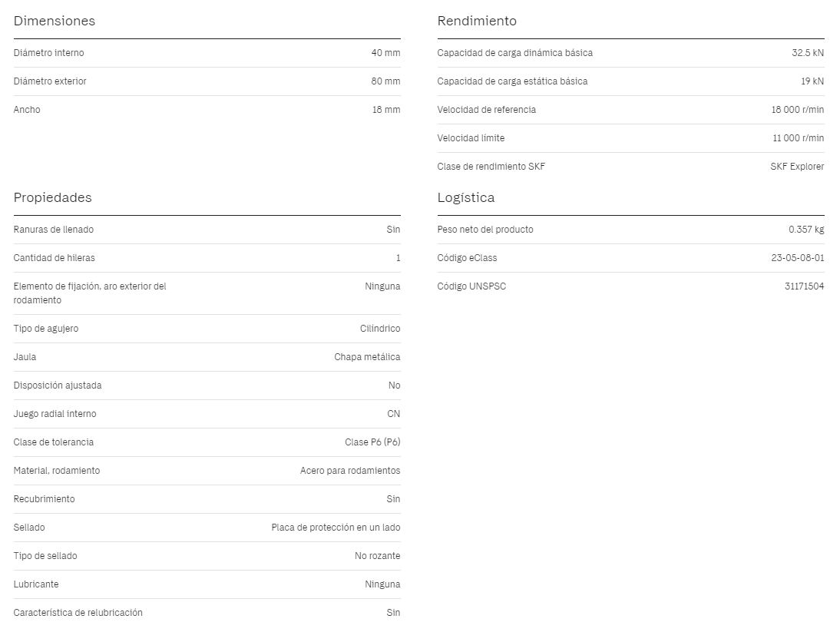Viewport: 840px width, 632px height.
Task: Click the Diámetro interno label
Action: tap(48, 52)
